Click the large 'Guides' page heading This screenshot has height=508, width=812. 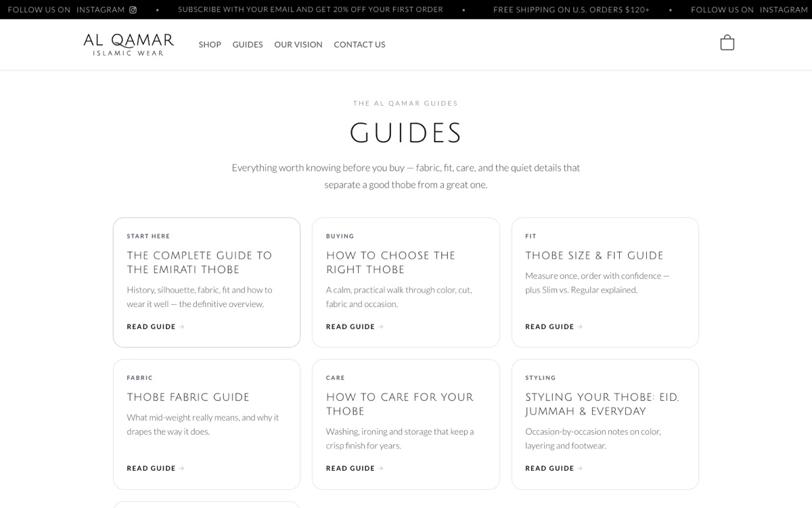406,133
